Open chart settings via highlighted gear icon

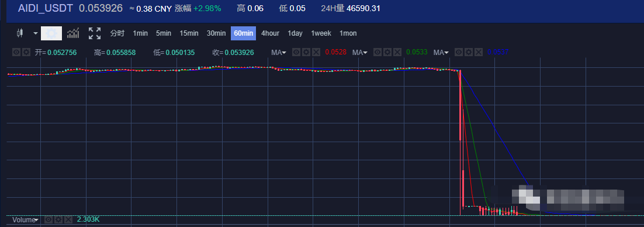pos(52,33)
